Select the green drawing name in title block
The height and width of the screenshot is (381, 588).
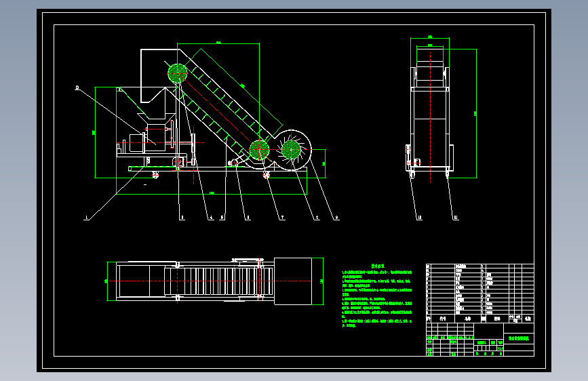pos(519,338)
